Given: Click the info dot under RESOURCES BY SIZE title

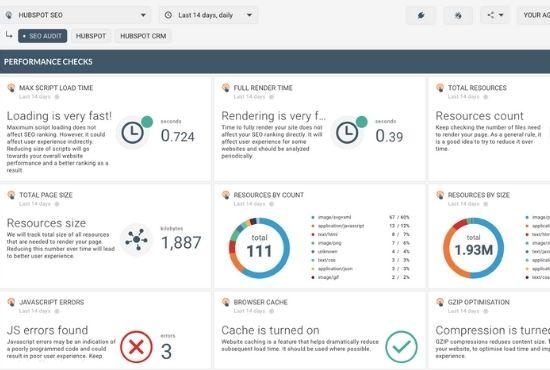Looking at the screenshot, I should click(485, 204).
